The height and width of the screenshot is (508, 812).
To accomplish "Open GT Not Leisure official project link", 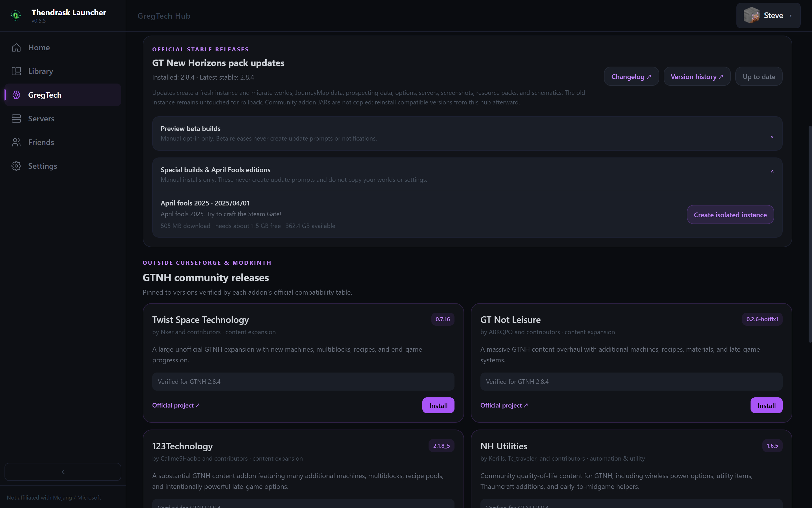I will 504,406.
